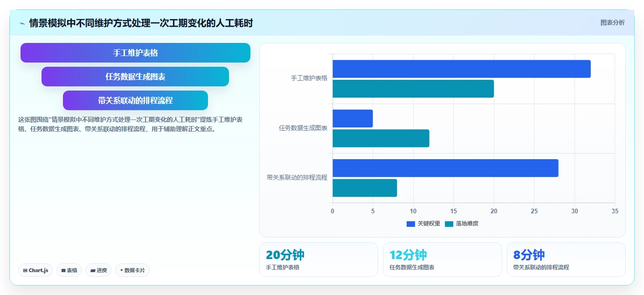Screen dimensions: 644x295
Task: Select the 手工维护表格 gradient pill
Action: point(135,53)
